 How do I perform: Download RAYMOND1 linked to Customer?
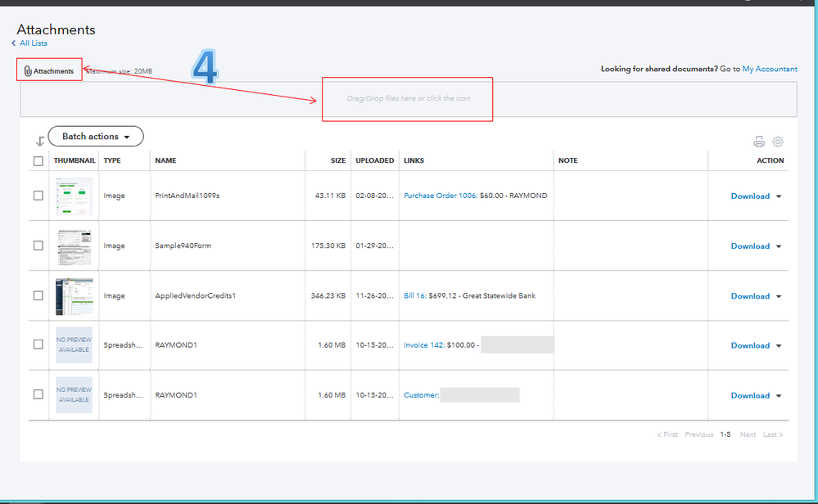750,395
